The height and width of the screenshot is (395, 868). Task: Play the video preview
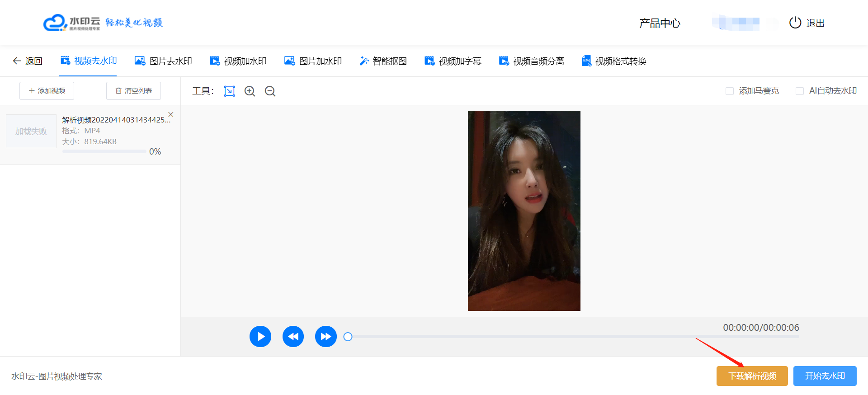[x=260, y=337]
